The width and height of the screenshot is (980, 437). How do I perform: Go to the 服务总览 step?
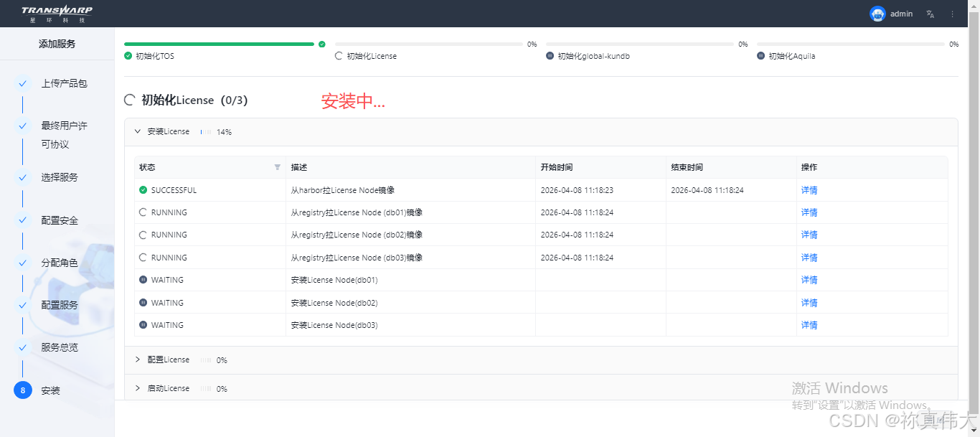(x=60, y=347)
